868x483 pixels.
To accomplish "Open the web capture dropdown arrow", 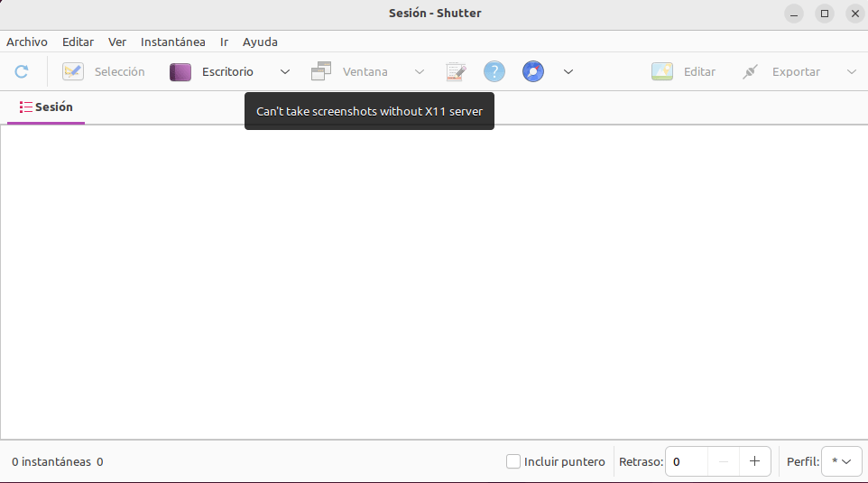I will 568,72.
